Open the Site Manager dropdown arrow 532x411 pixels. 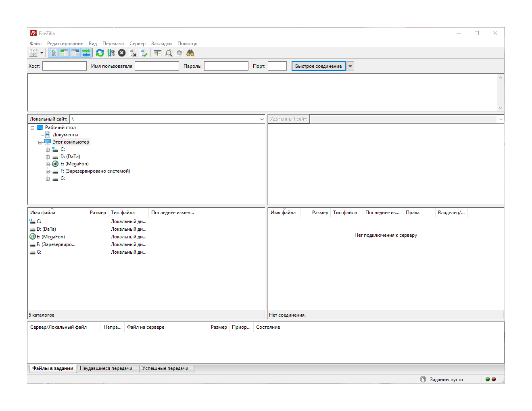[x=42, y=53]
